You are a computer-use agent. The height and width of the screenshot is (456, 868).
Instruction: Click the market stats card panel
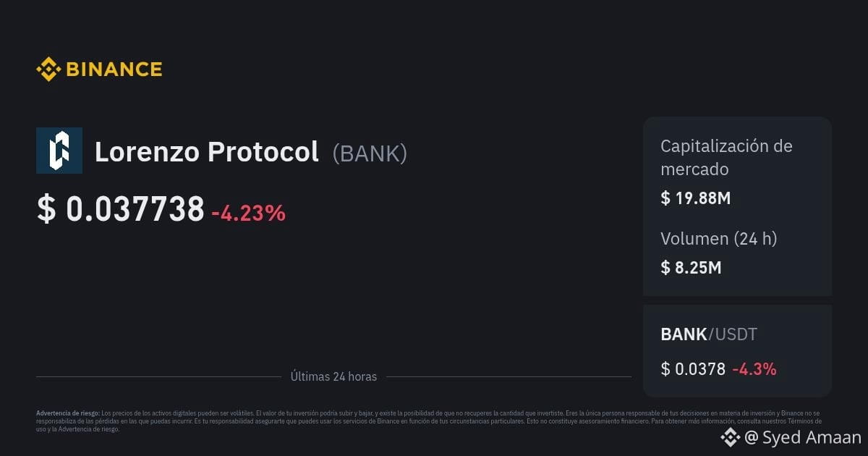click(x=737, y=206)
